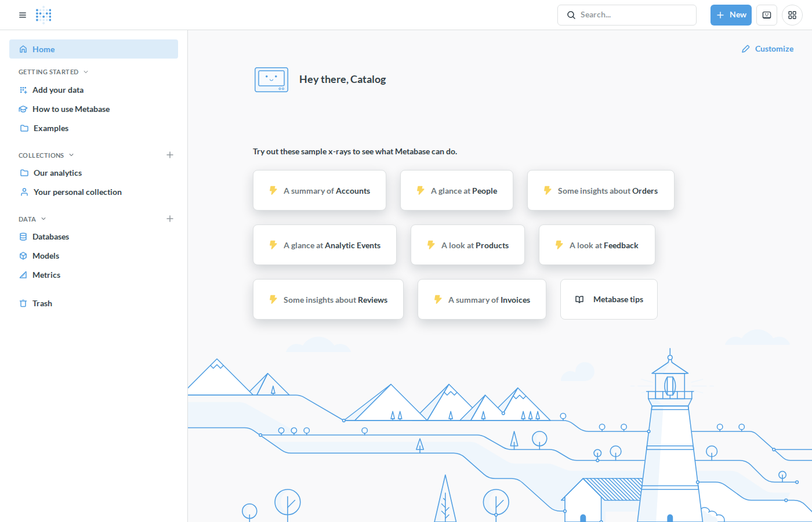Click the New button
The width and height of the screenshot is (812, 522).
tap(731, 15)
